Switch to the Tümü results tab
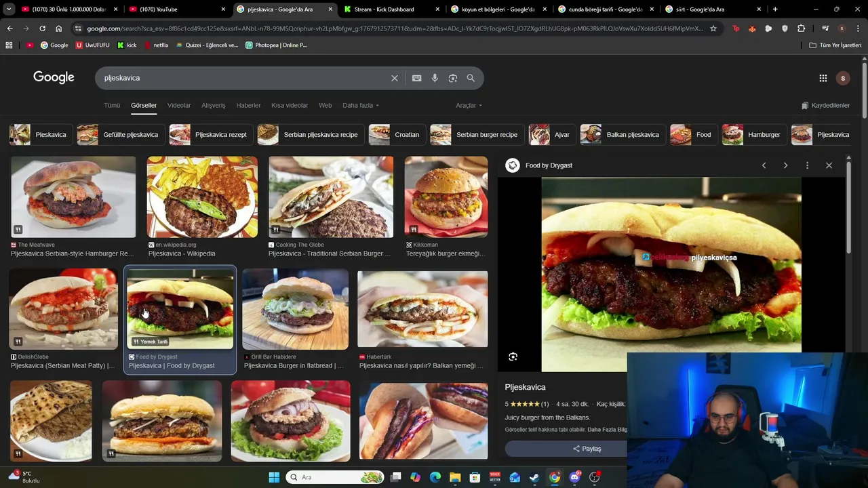868x488 pixels. click(112, 106)
